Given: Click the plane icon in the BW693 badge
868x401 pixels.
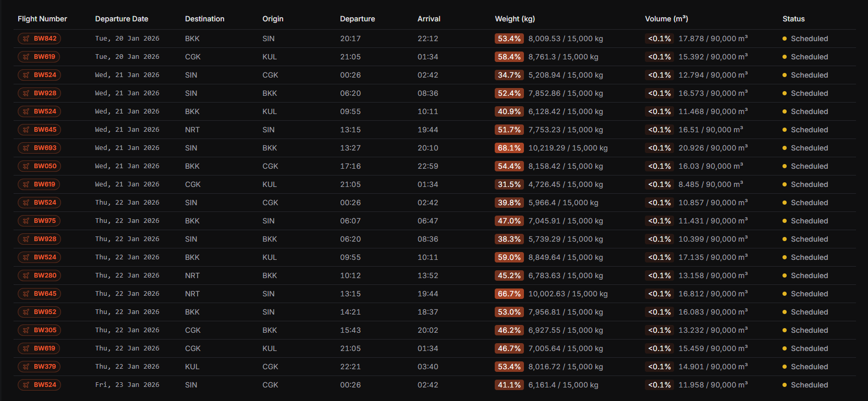Looking at the screenshot, I should point(26,148).
